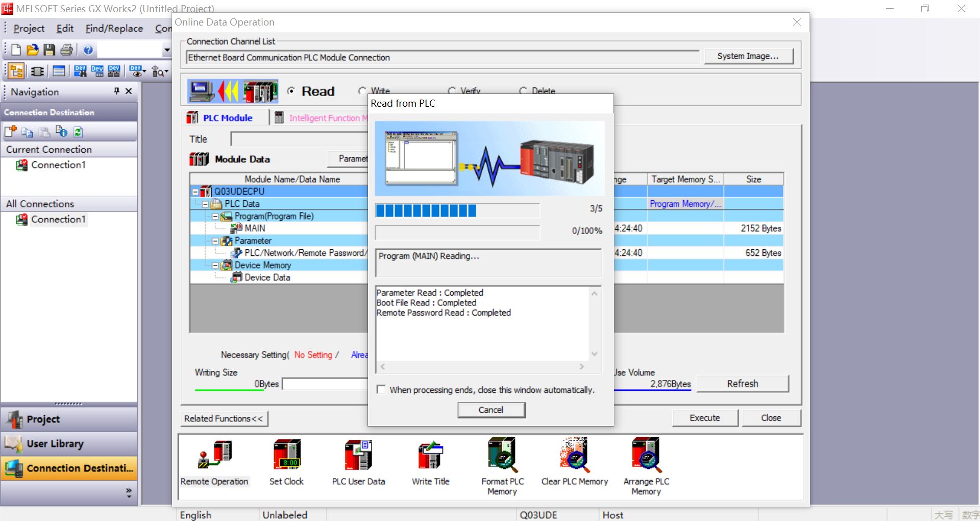Collapse the Device Memory tree node
Viewport: 980px width, 521px height.
click(215, 266)
